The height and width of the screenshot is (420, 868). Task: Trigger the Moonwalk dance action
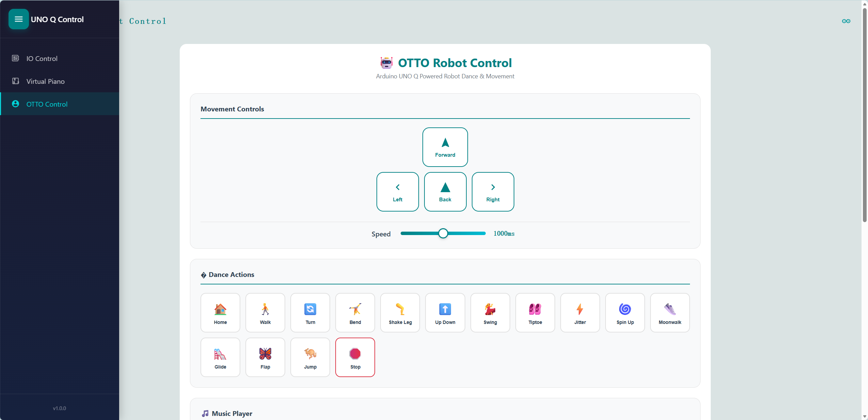(x=670, y=313)
